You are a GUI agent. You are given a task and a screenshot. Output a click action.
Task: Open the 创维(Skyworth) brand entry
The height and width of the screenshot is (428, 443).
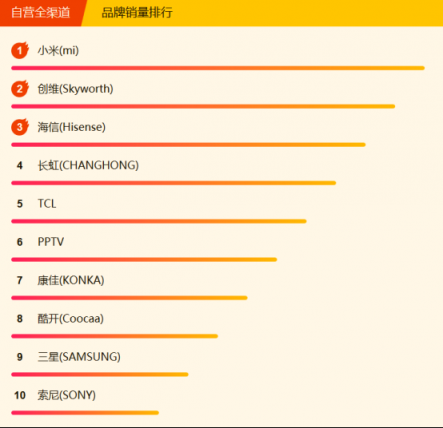tap(75, 89)
